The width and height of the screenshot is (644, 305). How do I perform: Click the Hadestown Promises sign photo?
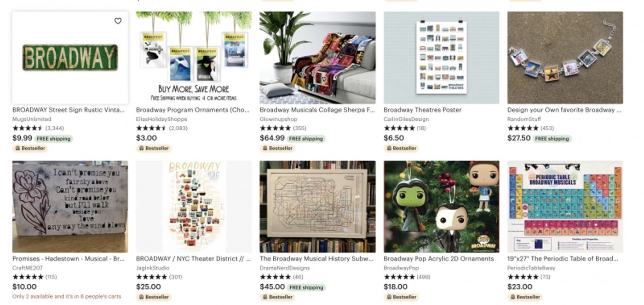70,206
